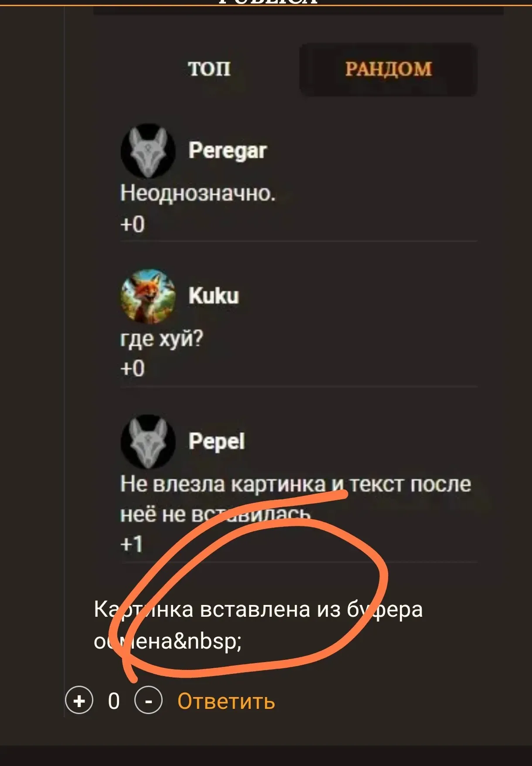Downvote the comment with minus icon
Image resolution: width=532 pixels, height=766 pixels.
pyautogui.click(x=148, y=701)
